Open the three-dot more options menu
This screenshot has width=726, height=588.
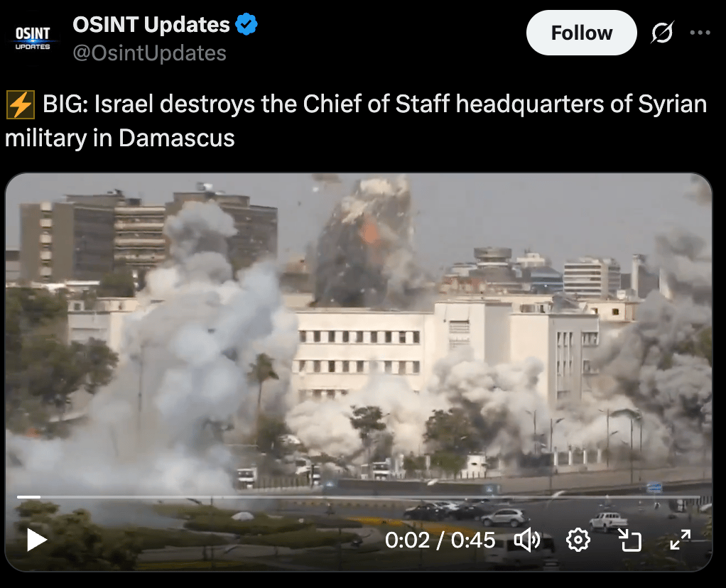[x=700, y=33]
